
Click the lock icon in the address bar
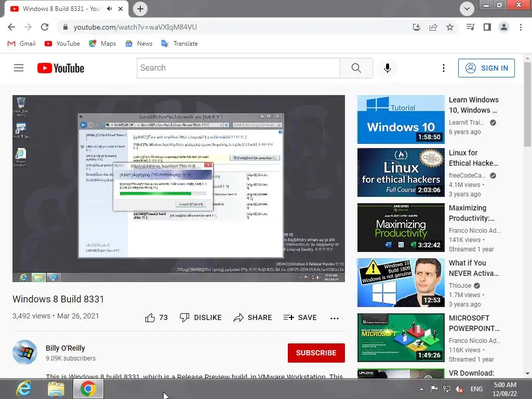65,27
